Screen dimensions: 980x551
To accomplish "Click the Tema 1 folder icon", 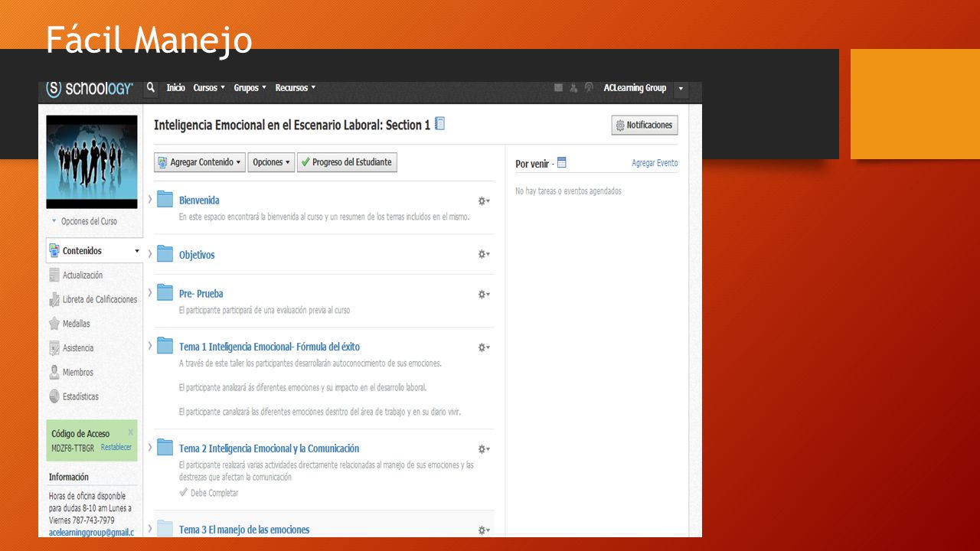I will point(165,346).
